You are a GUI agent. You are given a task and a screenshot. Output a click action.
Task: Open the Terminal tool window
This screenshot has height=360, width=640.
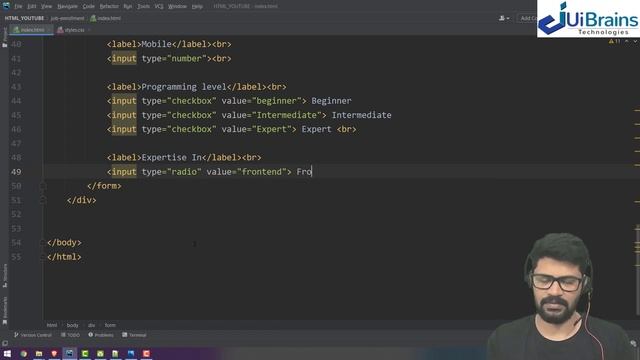coord(134,335)
